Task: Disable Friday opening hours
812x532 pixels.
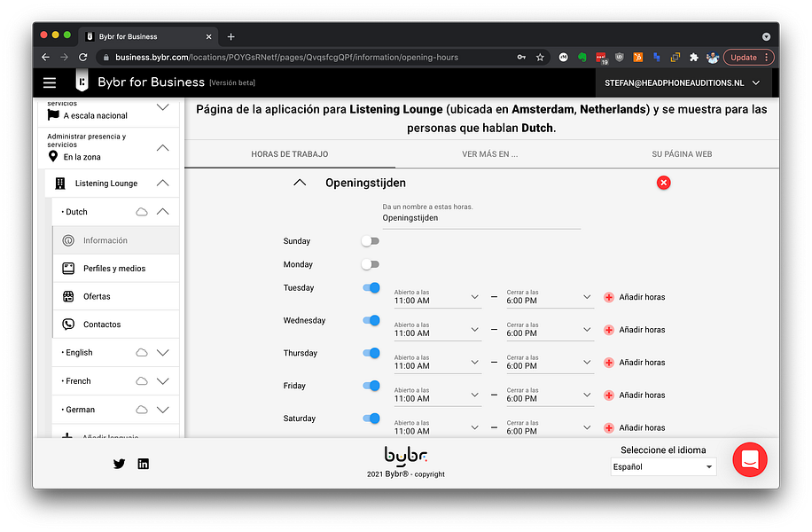Action: [371, 386]
